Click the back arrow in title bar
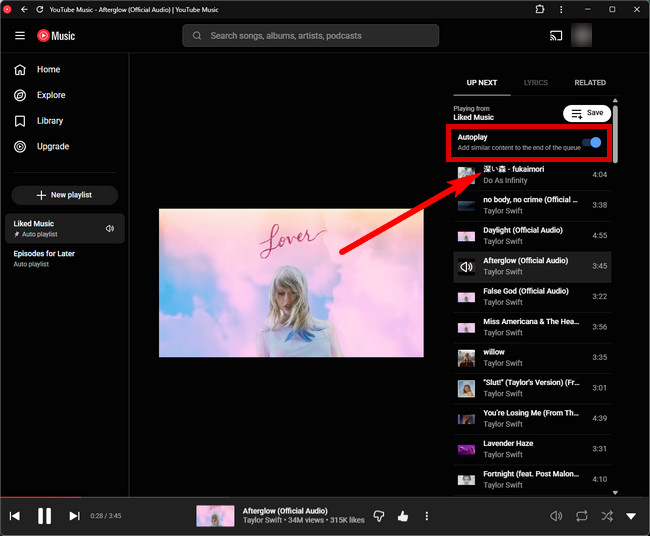The image size is (650, 536). pos(24,9)
